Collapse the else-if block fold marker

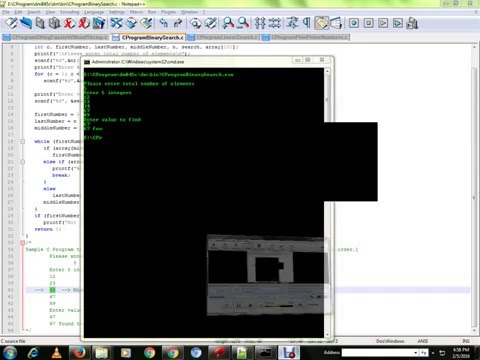tap(23, 162)
